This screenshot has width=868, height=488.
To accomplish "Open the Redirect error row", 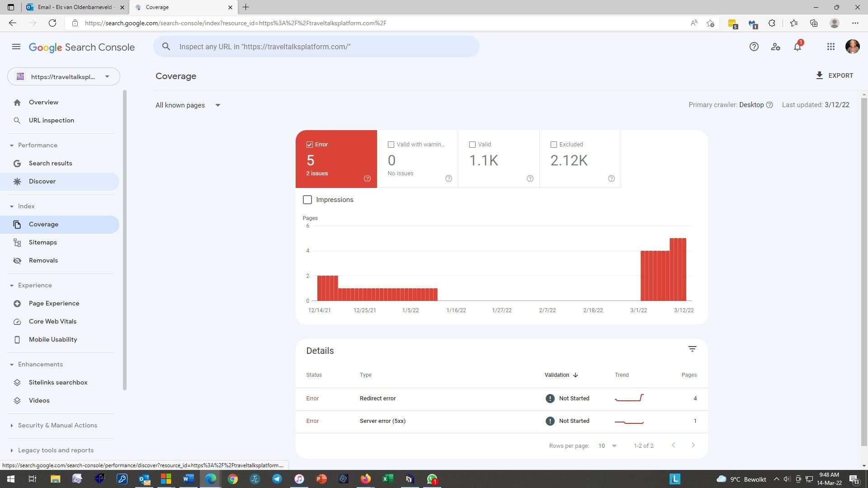I will click(377, 399).
